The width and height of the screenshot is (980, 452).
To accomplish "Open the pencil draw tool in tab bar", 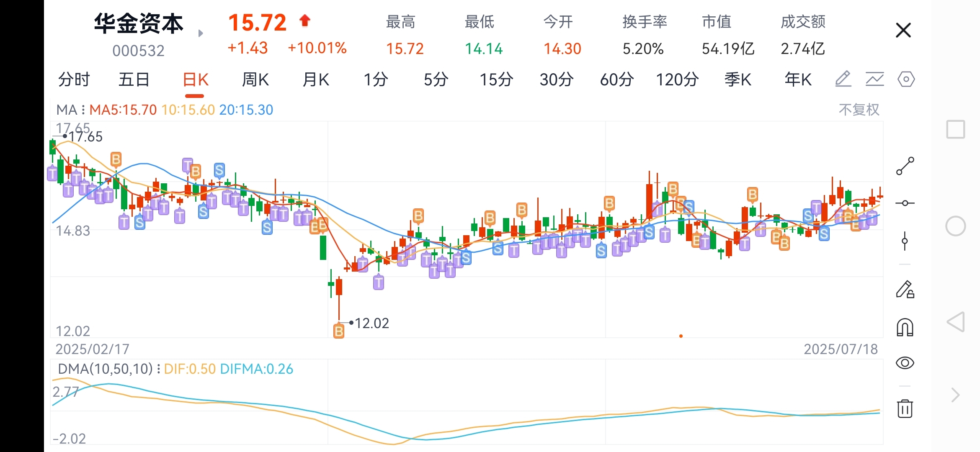I will coord(843,79).
